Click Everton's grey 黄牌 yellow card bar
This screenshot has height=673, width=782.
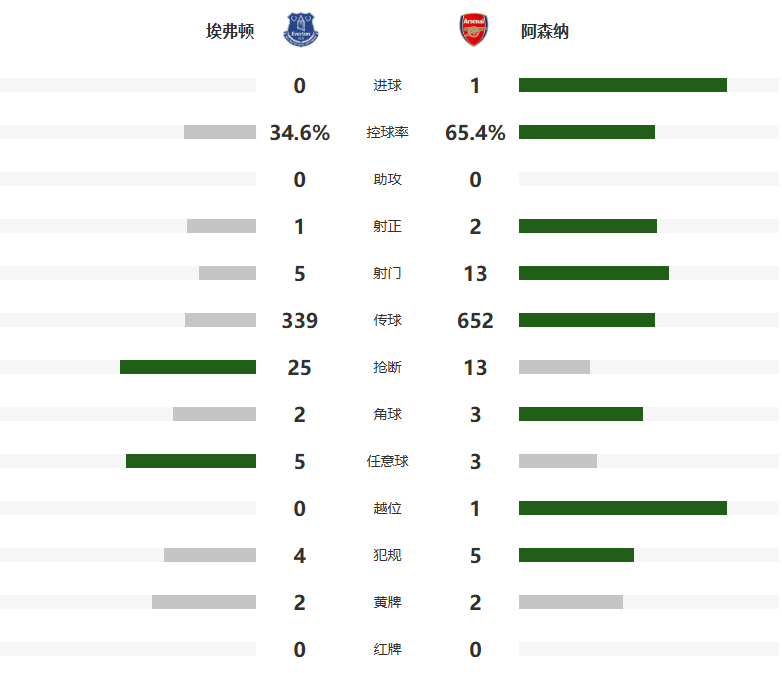(204, 602)
